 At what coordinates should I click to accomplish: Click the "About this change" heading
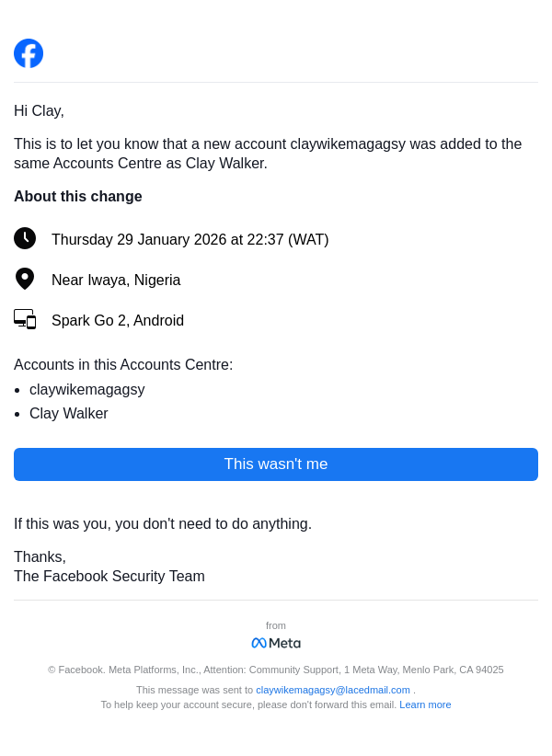pyautogui.click(x=78, y=197)
